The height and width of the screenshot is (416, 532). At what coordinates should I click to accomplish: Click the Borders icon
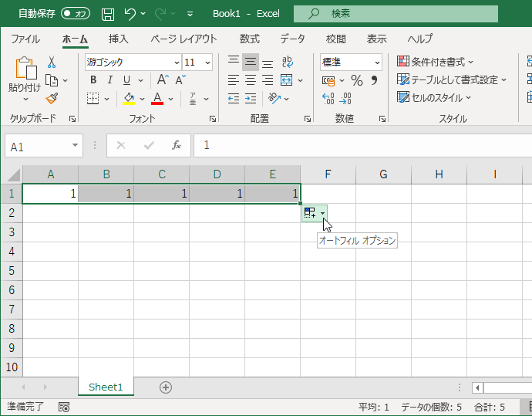[93, 99]
